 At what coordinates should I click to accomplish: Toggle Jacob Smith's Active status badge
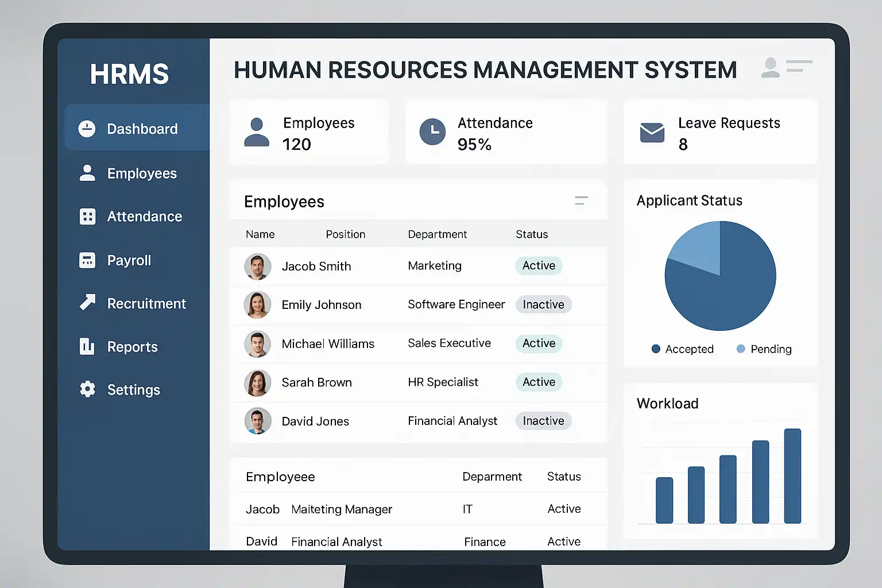[539, 266]
